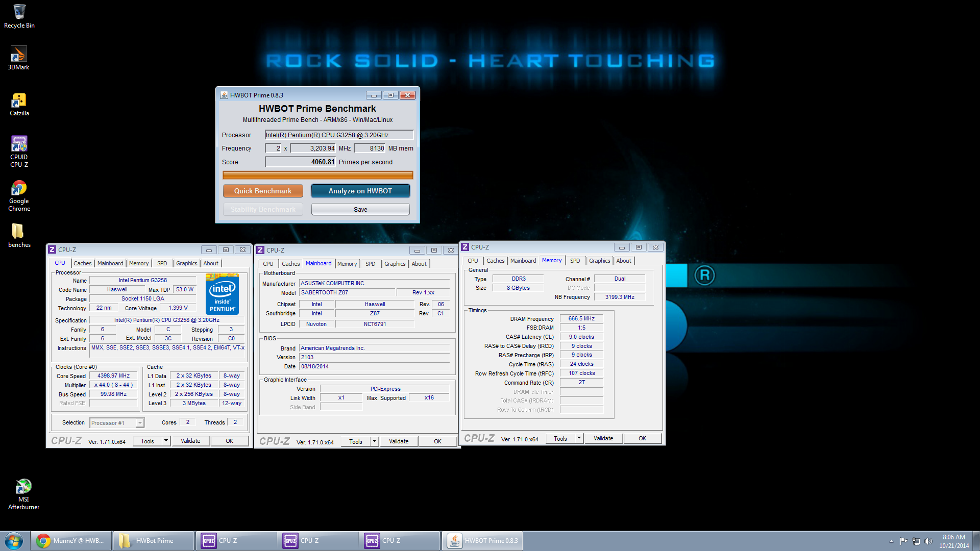Open Tools dropdown arrow in Mainboard window
Image resolution: width=980 pixels, height=551 pixels.
(374, 441)
